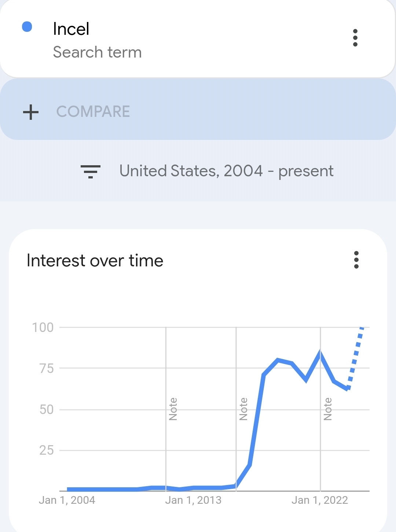The height and width of the screenshot is (532, 396).
Task: Select the Interest over time heading
Action: [x=95, y=261]
